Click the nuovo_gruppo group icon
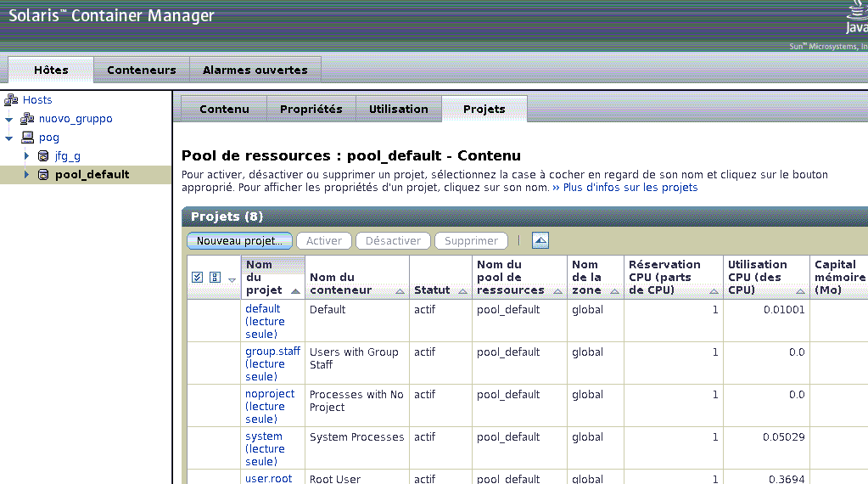868x484 pixels. [27, 119]
